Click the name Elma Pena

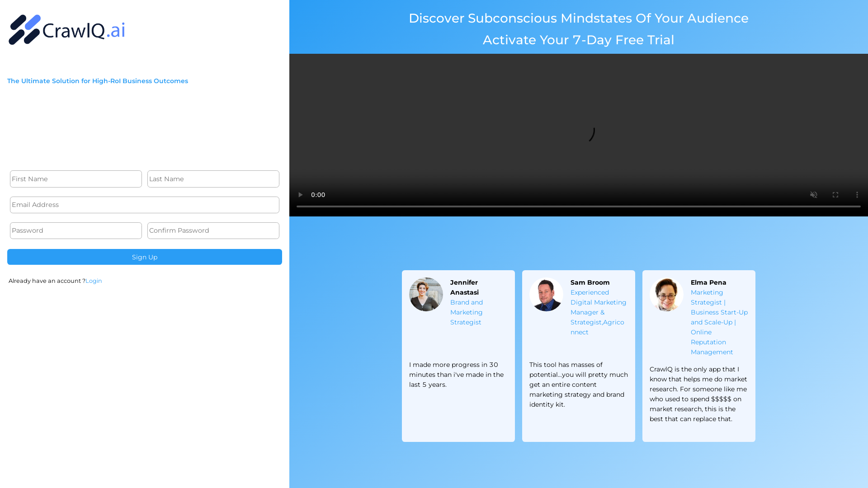click(708, 282)
